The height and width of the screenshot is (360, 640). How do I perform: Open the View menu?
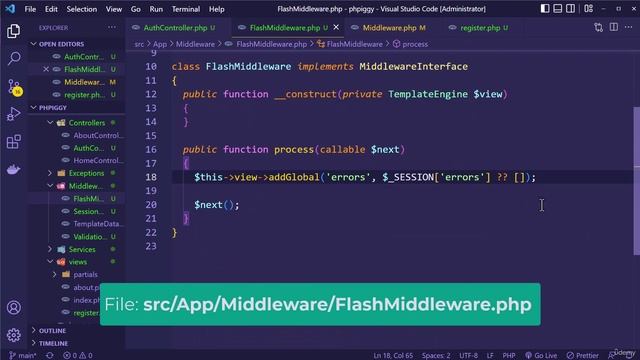point(114,9)
